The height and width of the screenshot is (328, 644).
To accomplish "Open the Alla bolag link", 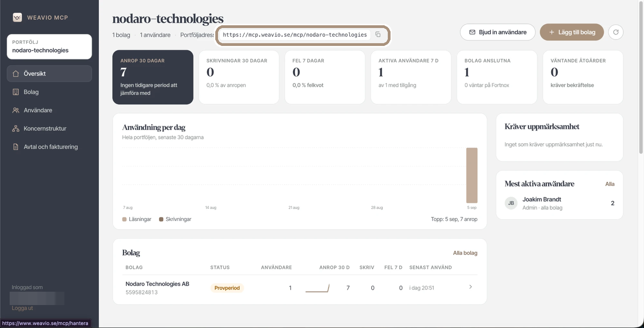I will point(465,253).
